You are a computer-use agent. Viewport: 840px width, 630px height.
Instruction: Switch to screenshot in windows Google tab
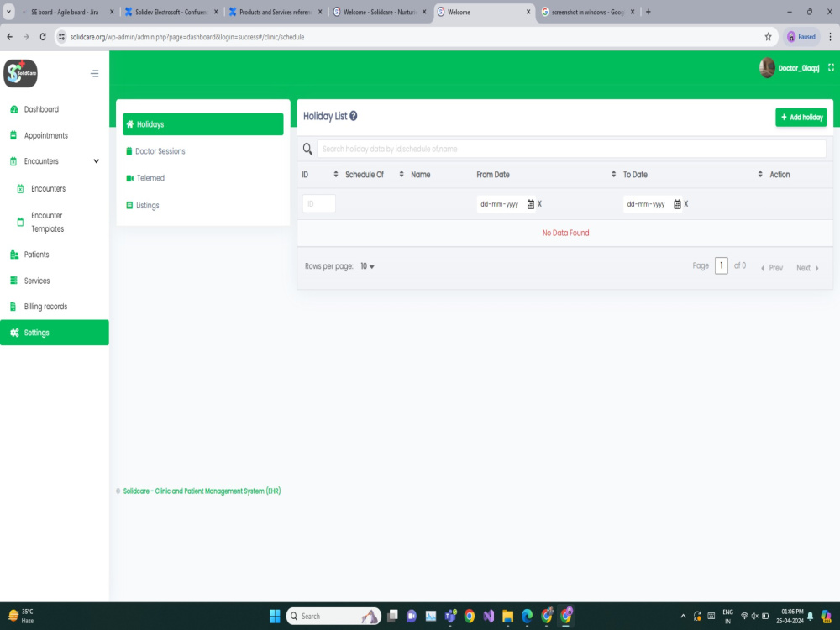(588, 12)
